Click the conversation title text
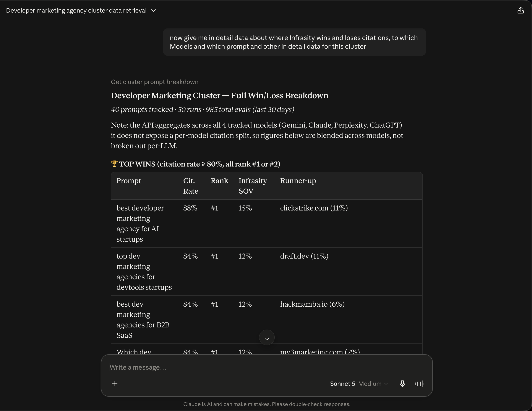The height and width of the screenshot is (411, 532). coord(76,10)
